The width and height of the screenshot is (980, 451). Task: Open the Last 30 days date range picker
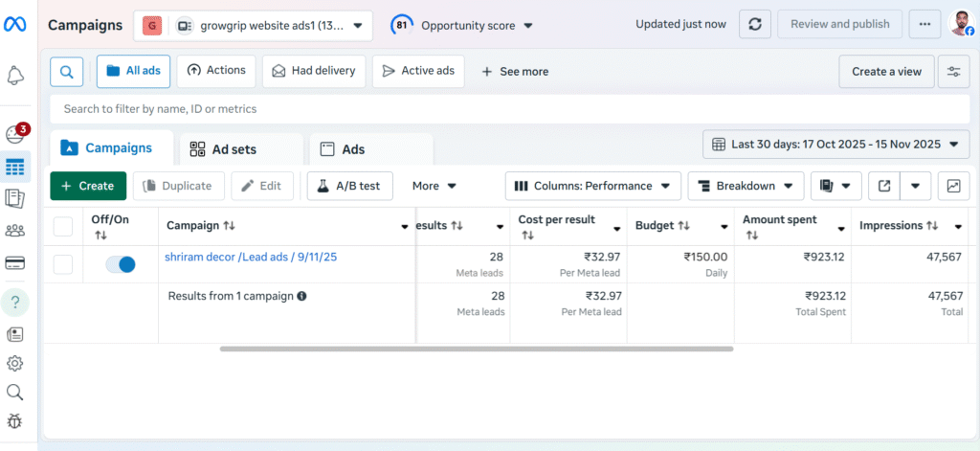835,145
